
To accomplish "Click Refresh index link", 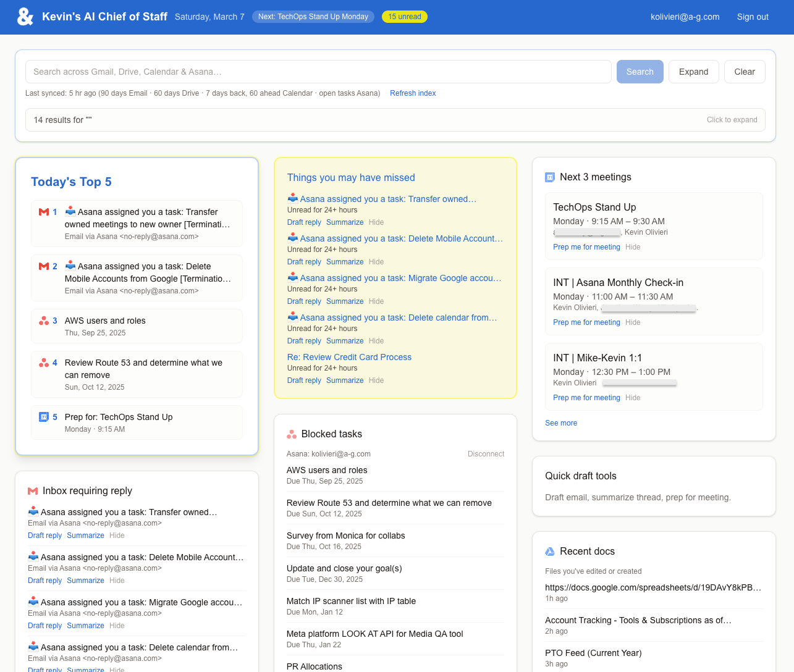I will [x=413, y=93].
